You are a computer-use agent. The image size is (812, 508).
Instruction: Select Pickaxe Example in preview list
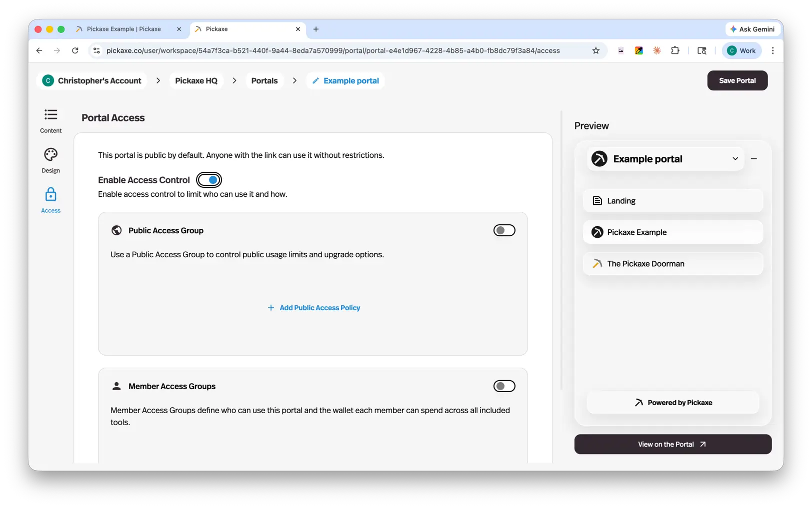tap(672, 232)
